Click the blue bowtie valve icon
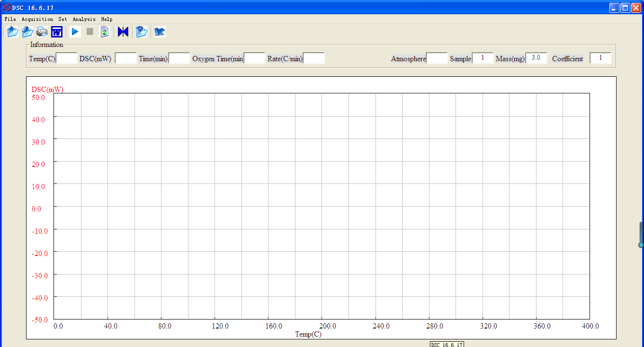 tap(123, 32)
